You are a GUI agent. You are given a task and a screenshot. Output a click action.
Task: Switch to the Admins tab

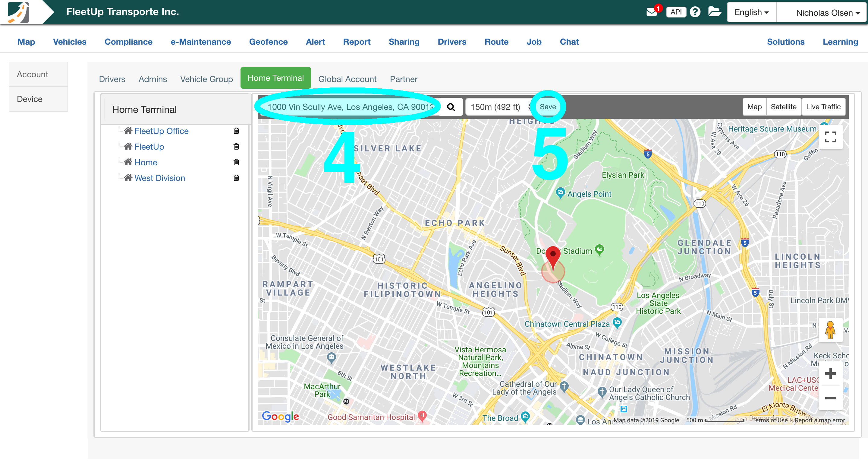(x=153, y=79)
